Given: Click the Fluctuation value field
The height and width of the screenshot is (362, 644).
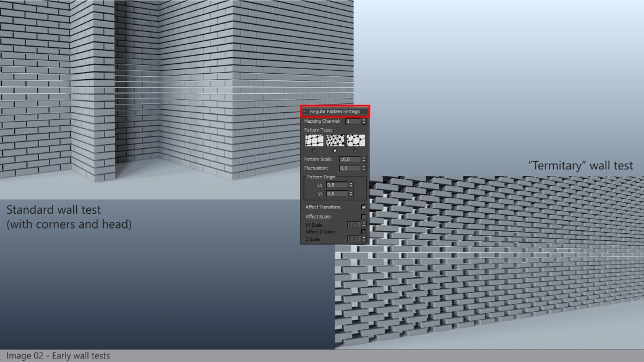Looking at the screenshot, I should (351, 168).
